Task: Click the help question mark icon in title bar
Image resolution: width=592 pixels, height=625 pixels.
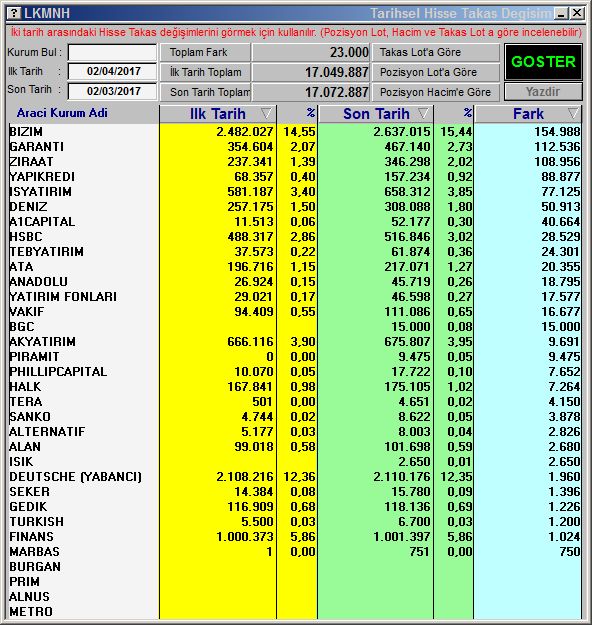Action: click(x=14, y=13)
